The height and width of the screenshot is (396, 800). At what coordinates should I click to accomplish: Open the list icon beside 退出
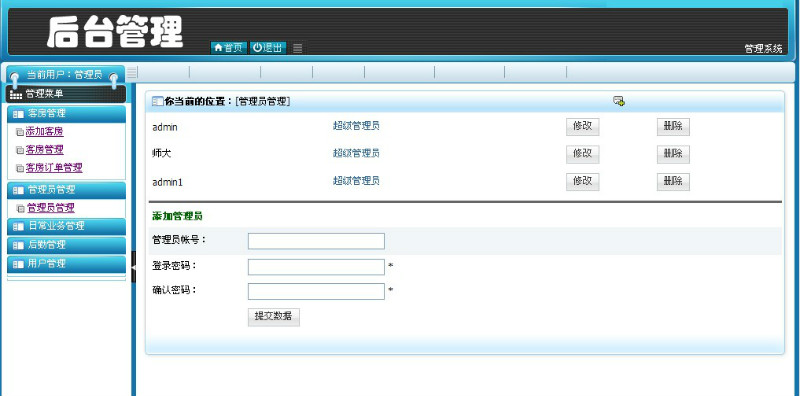pos(297,48)
